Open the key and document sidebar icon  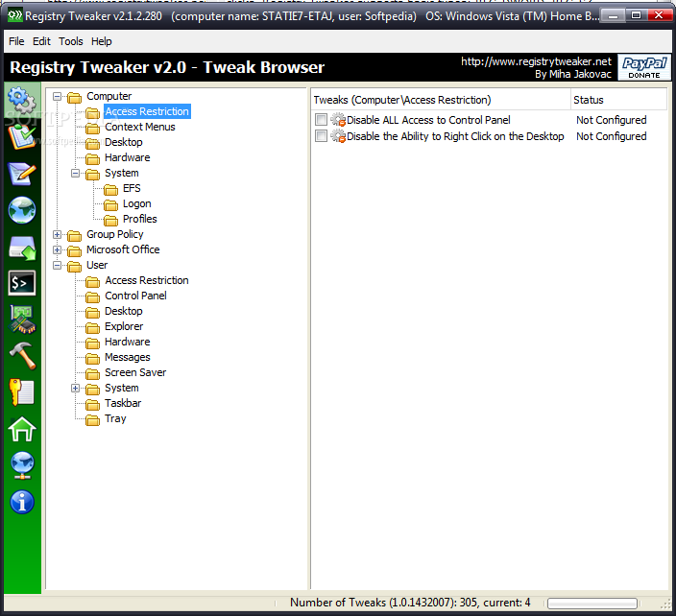pos(21,392)
